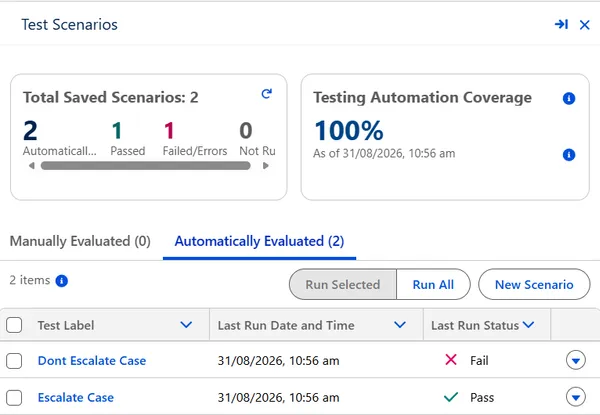The width and height of the screenshot is (600, 415).
Task: Click info icon next to coverage date
Action: click(569, 155)
